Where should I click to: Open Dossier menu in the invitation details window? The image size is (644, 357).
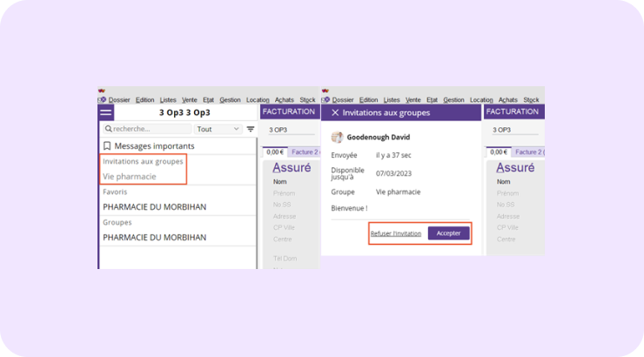[343, 100]
